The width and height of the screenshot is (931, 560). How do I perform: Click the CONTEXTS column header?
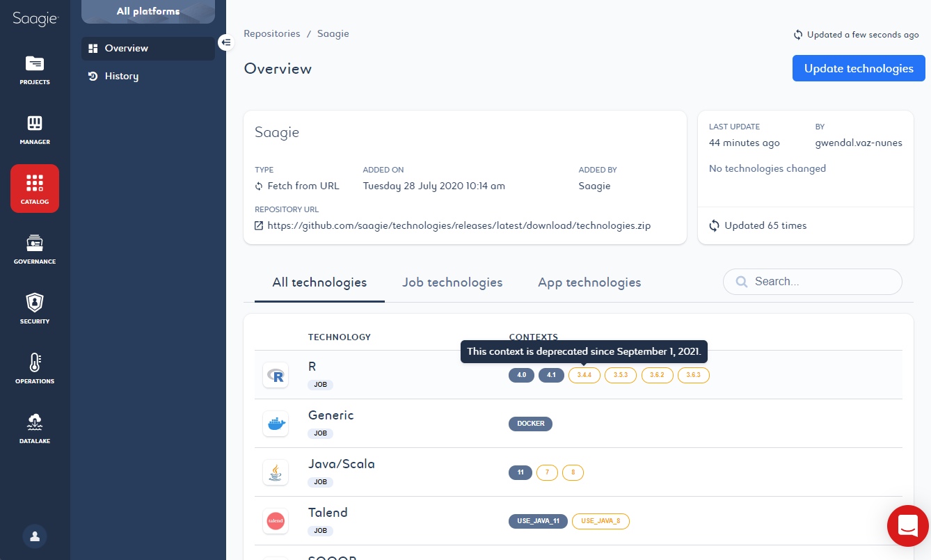tap(534, 337)
